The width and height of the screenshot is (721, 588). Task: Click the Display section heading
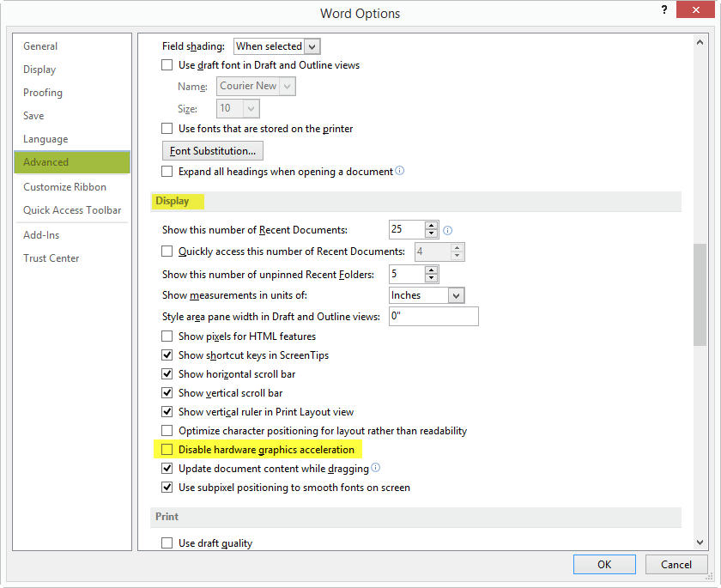172,201
